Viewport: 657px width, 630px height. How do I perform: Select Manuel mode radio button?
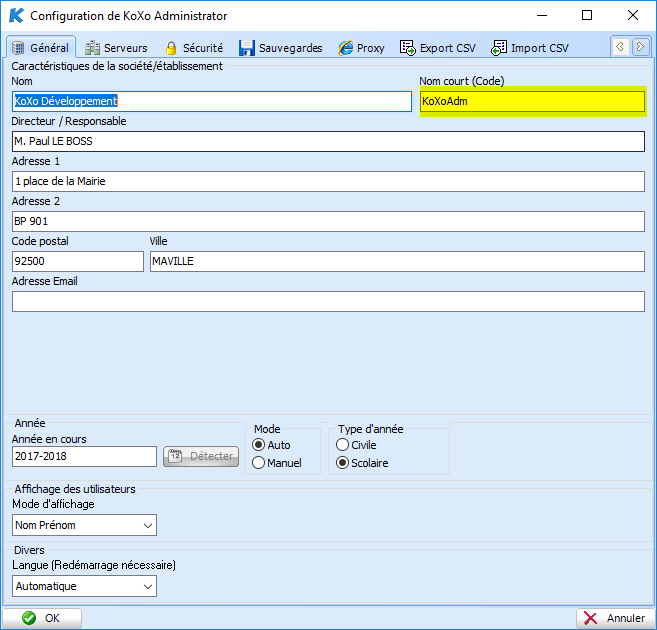(x=259, y=463)
